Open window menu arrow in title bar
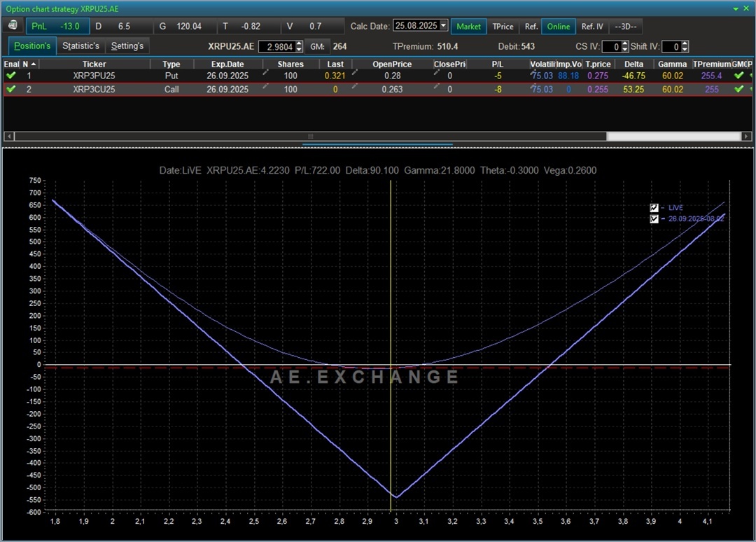This screenshot has width=756, height=542. (736, 8)
